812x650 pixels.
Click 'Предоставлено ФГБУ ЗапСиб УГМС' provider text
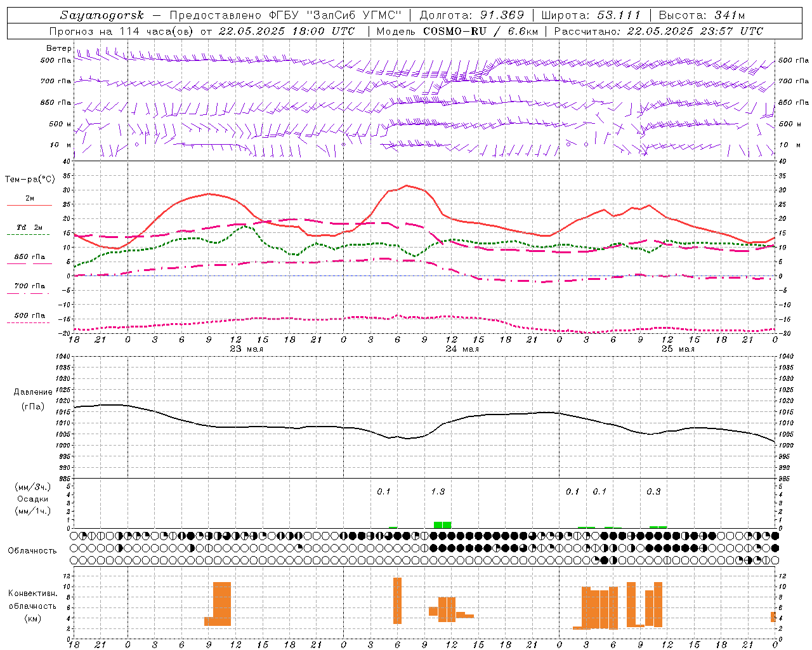[x=286, y=15]
